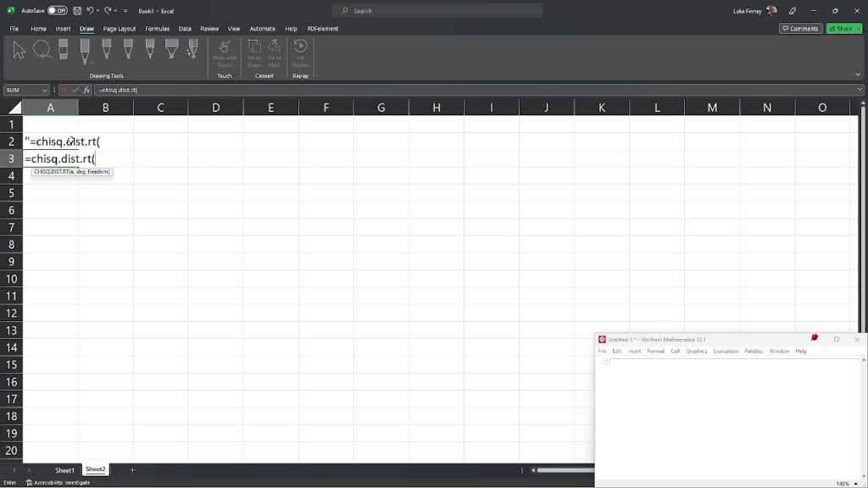
Task: Choose the Select Objects arrow drawing tool
Action: click(19, 50)
